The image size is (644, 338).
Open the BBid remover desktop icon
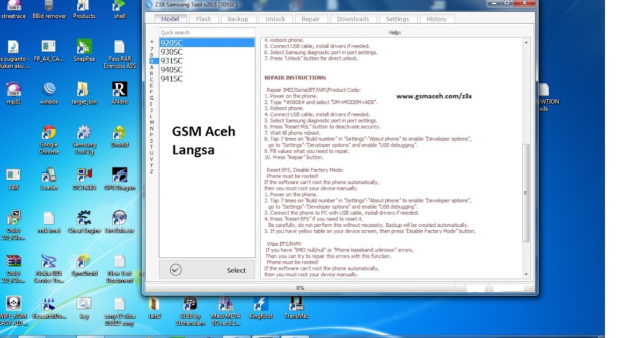[x=49, y=10]
